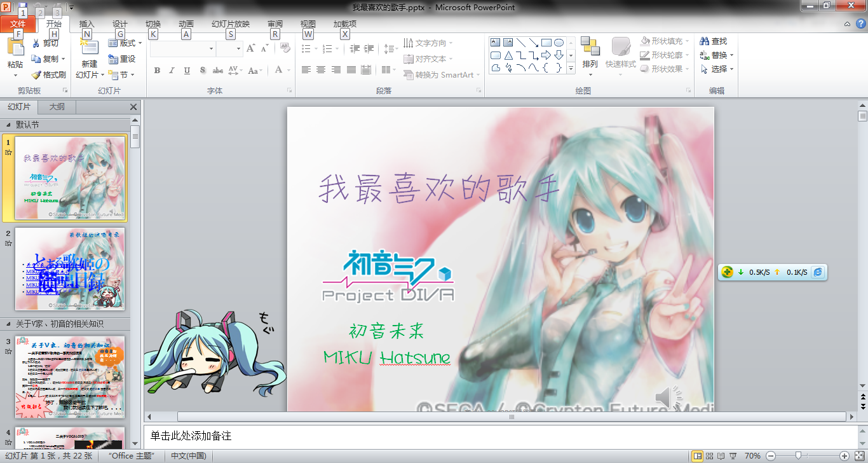Toggle Strikethrough abc button
This screenshot has height=463, width=868.
pos(217,70)
